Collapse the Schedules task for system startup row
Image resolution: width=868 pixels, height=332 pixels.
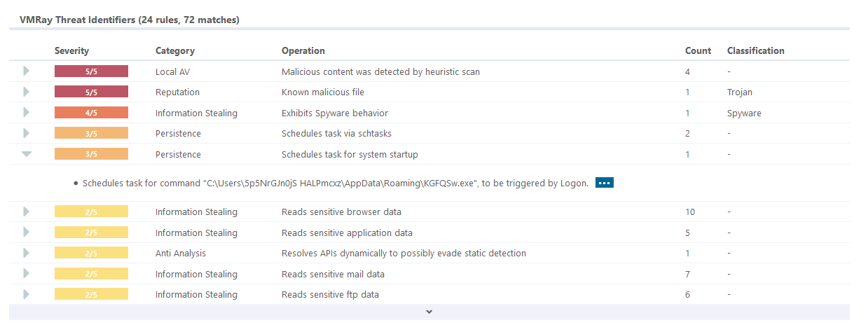(x=27, y=154)
